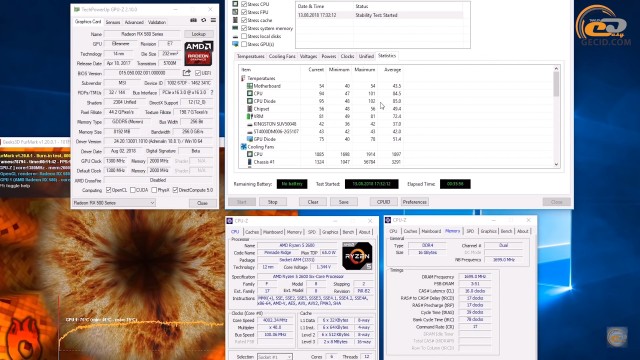Select the Temperatures tab in stability test
The image size is (640, 360).
point(251,56)
